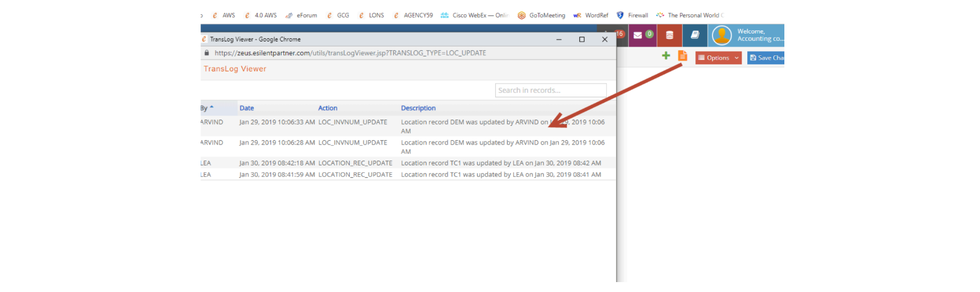Click the Search in records field
The width and height of the screenshot is (980, 292).
click(x=551, y=91)
